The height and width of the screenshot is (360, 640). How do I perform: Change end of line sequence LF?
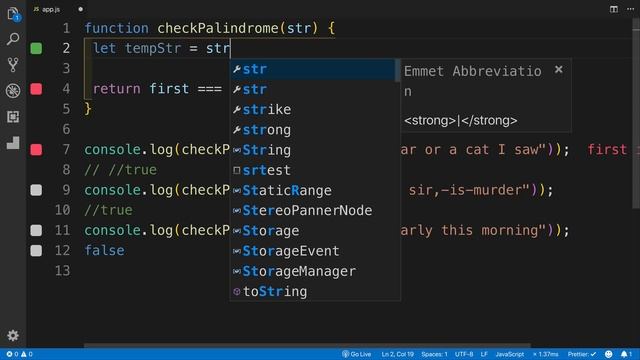coord(484,354)
